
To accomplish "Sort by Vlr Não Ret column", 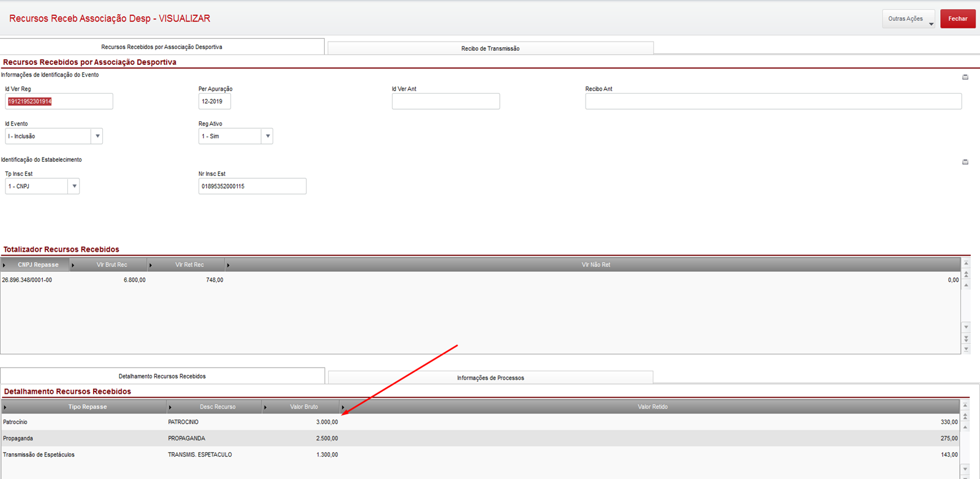I will coord(593,265).
